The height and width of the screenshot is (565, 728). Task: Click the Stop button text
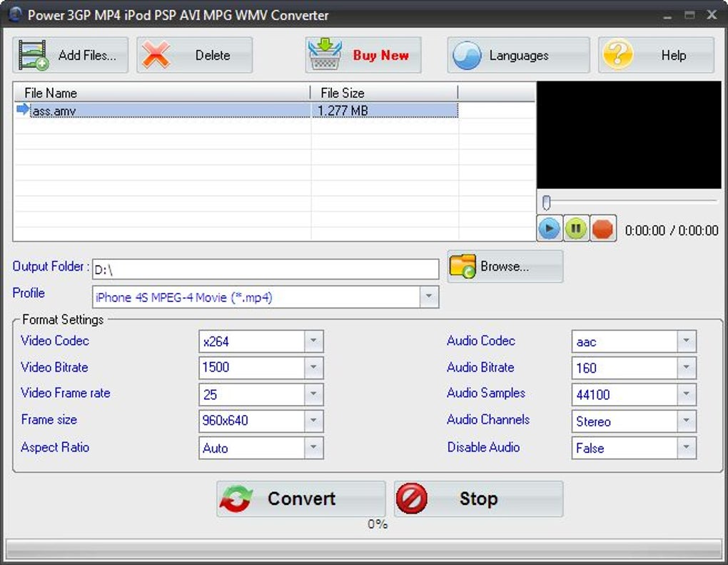point(478,499)
